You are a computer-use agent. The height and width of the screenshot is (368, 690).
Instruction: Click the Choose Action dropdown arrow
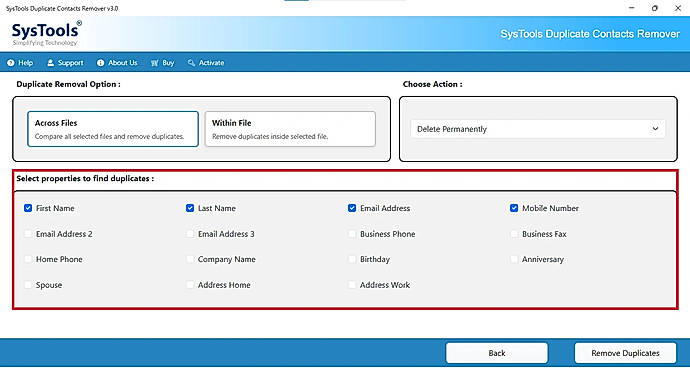pos(655,129)
